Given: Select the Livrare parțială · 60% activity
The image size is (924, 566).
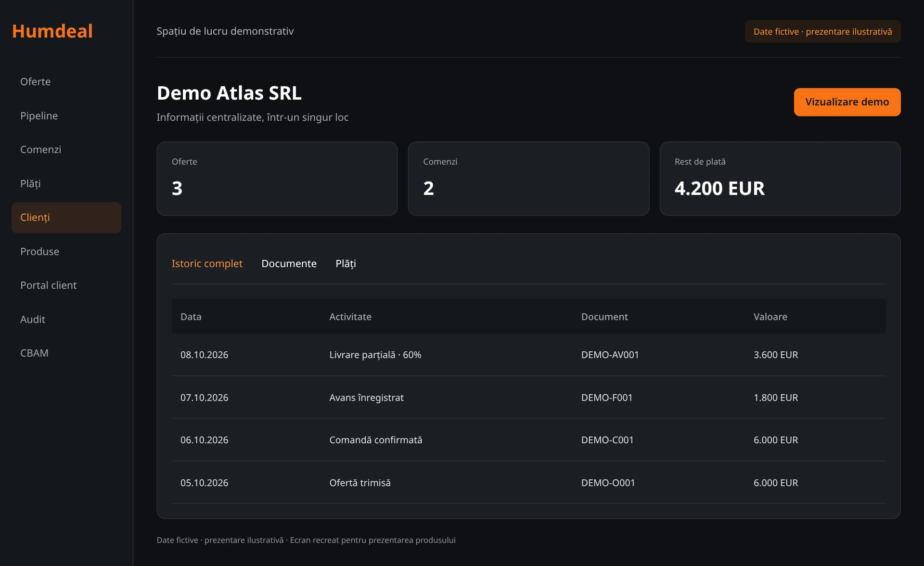Looking at the screenshot, I should point(375,355).
